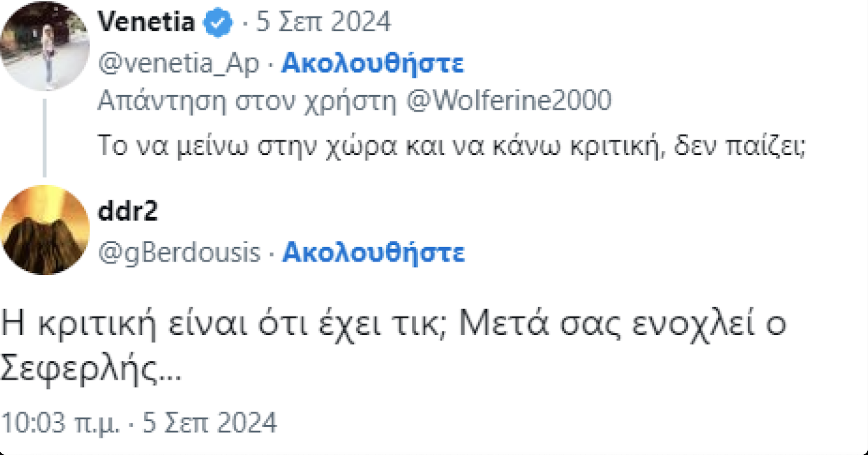Follow ddr2 via the Ακολουθήστε link

click(x=374, y=252)
